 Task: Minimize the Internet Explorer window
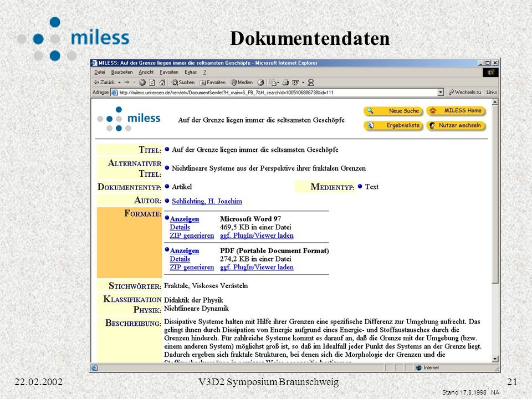coord(481,63)
